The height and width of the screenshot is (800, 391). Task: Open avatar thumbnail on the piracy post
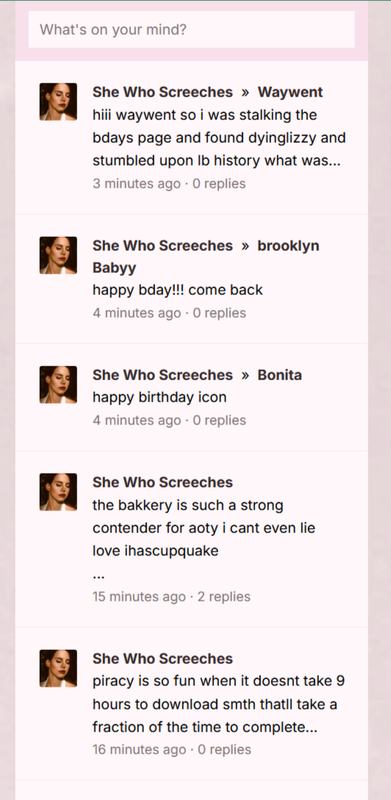tap(58, 668)
